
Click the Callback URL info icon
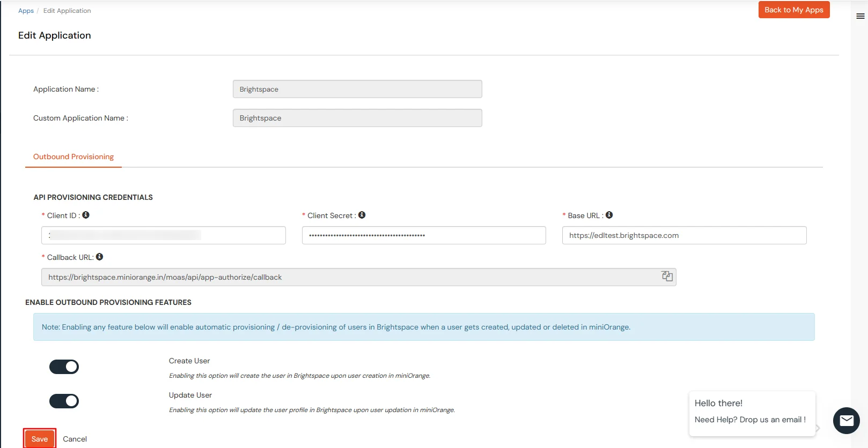tap(100, 257)
